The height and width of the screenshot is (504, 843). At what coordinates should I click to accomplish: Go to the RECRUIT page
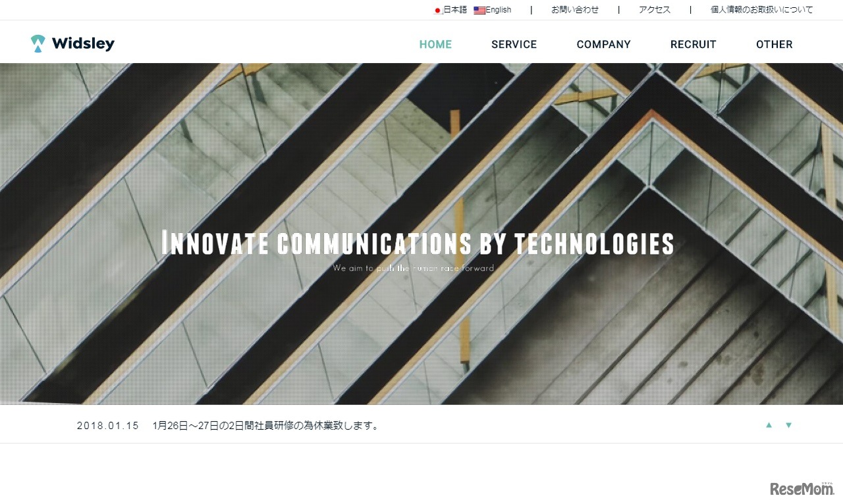pyautogui.click(x=693, y=44)
